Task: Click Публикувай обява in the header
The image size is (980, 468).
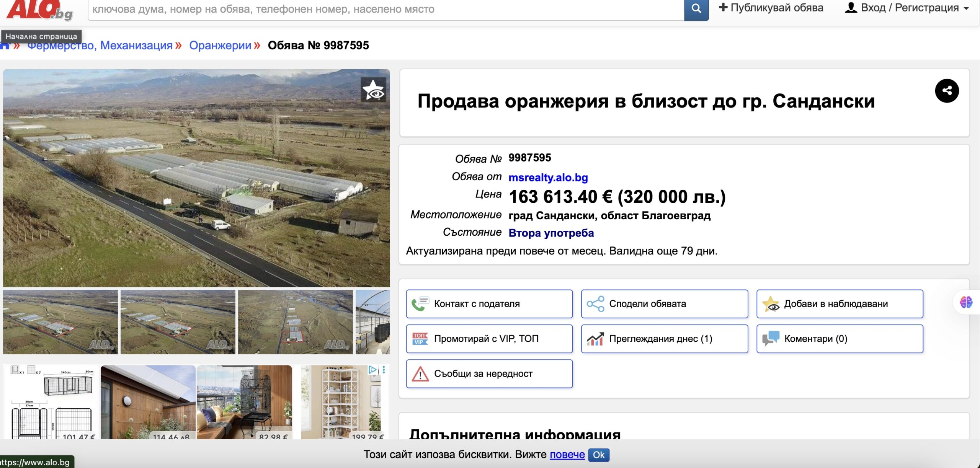Action: tap(771, 8)
